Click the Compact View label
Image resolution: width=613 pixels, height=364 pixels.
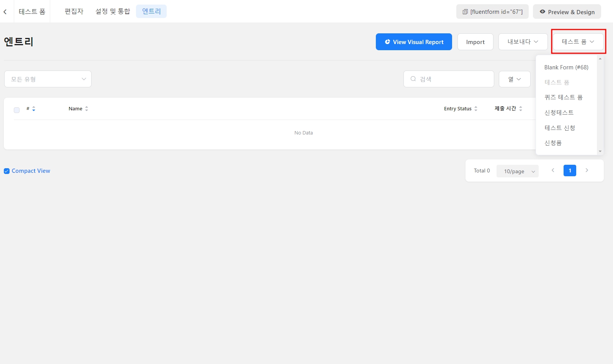(31, 171)
